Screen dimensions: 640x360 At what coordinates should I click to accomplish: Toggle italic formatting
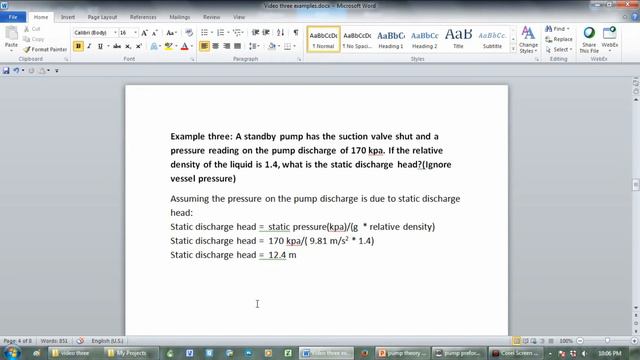coord(89,46)
